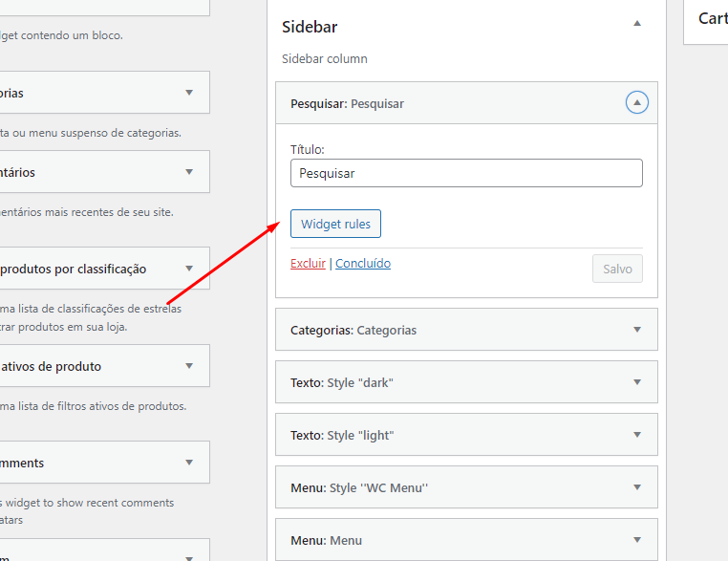Expand the Texto Style "light" widget
The height and width of the screenshot is (561, 728).
(637, 435)
